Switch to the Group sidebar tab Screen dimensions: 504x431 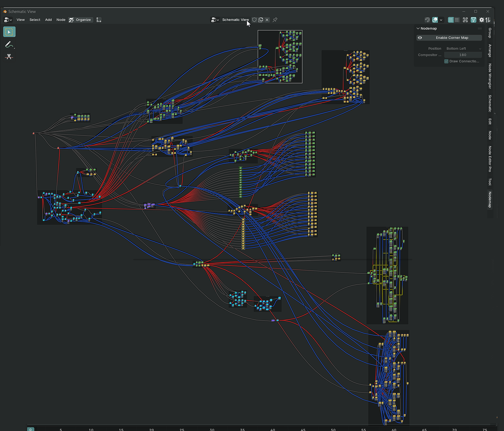490,33
